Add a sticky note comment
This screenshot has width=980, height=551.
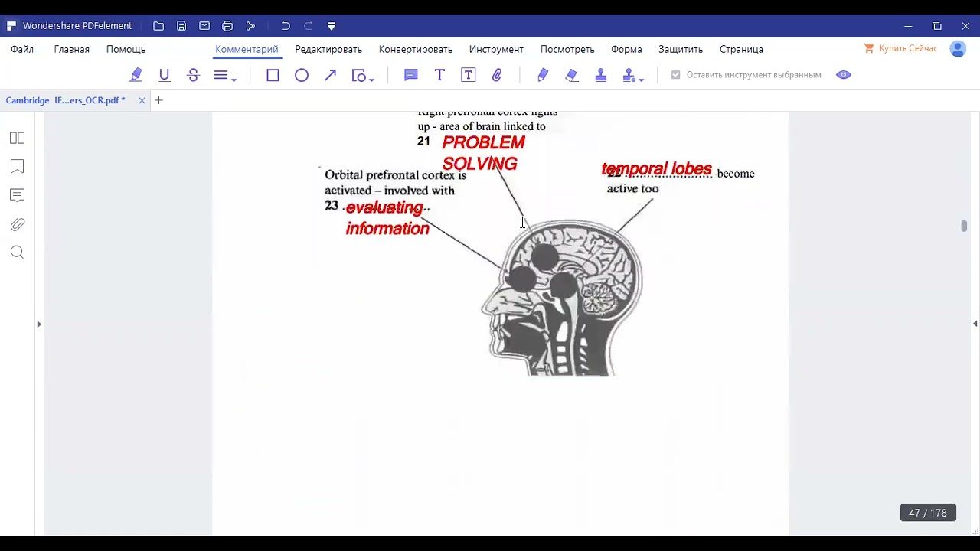click(411, 75)
